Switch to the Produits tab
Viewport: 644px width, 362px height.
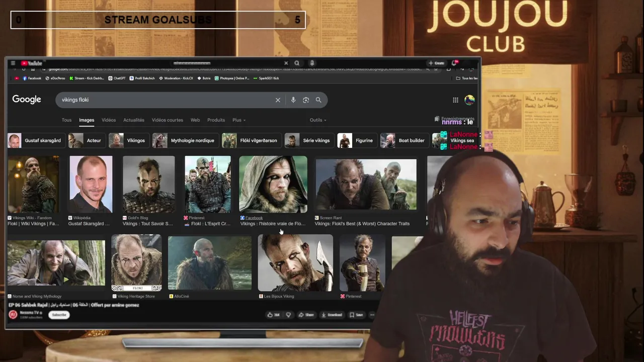point(216,120)
